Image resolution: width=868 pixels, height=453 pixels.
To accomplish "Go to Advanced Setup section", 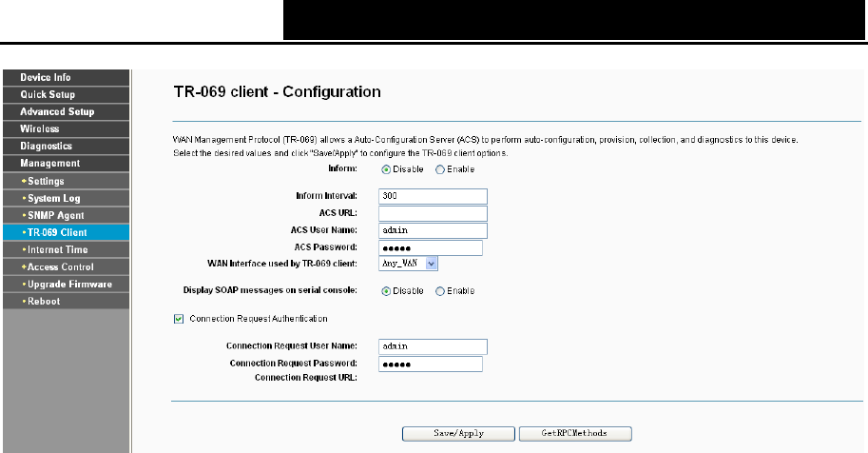I will click(x=66, y=112).
